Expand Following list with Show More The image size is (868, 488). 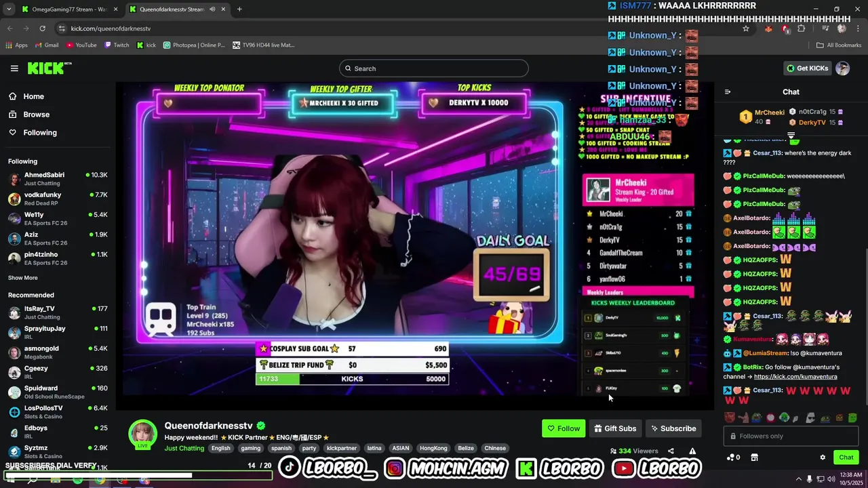(x=23, y=278)
